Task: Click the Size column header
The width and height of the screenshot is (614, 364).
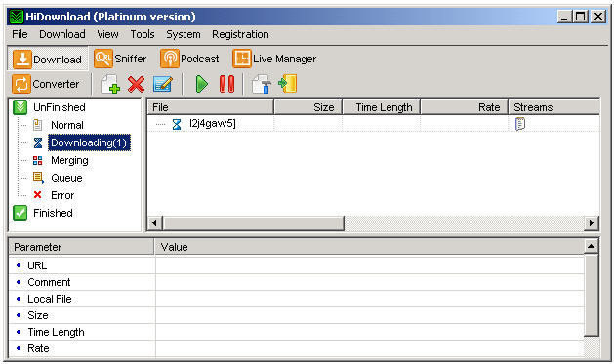Action: point(307,107)
